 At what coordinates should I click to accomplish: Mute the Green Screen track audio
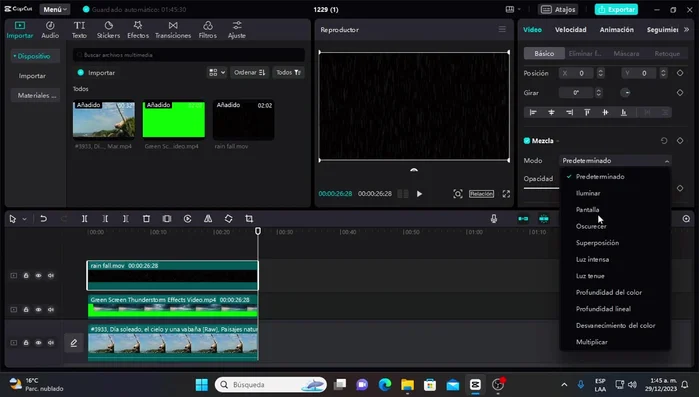[x=51, y=309]
